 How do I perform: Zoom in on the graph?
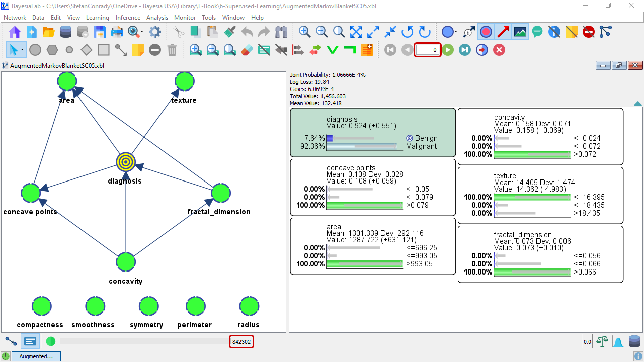tap(304, 32)
